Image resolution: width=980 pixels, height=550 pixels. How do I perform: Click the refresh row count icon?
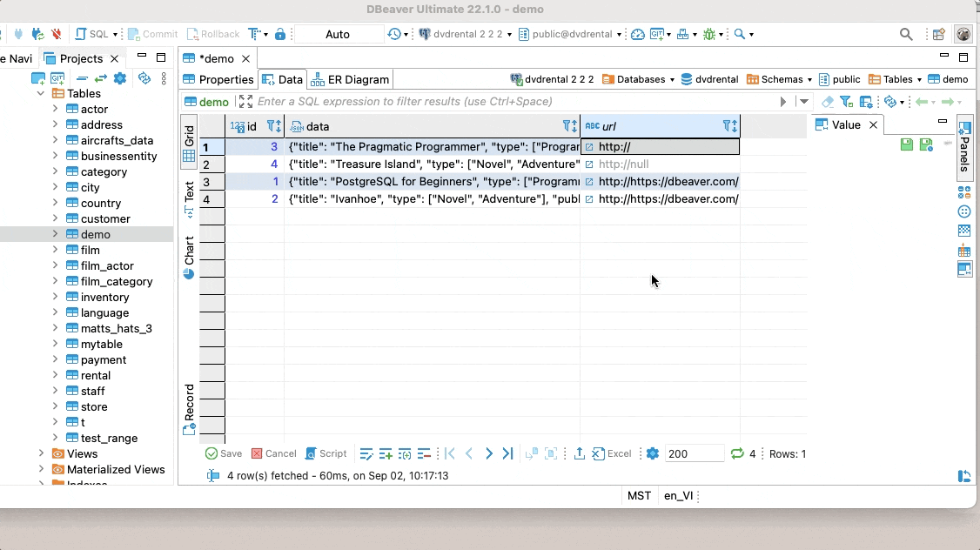[737, 453]
